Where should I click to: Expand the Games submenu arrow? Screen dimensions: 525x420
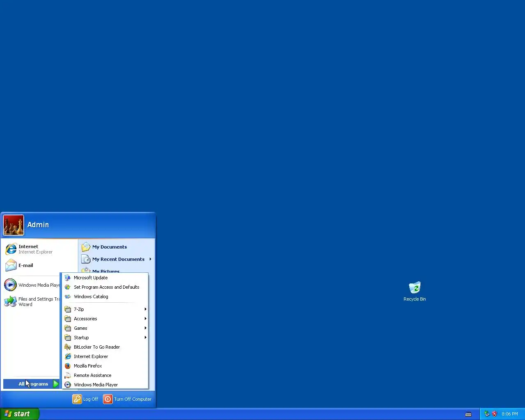pos(145,328)
